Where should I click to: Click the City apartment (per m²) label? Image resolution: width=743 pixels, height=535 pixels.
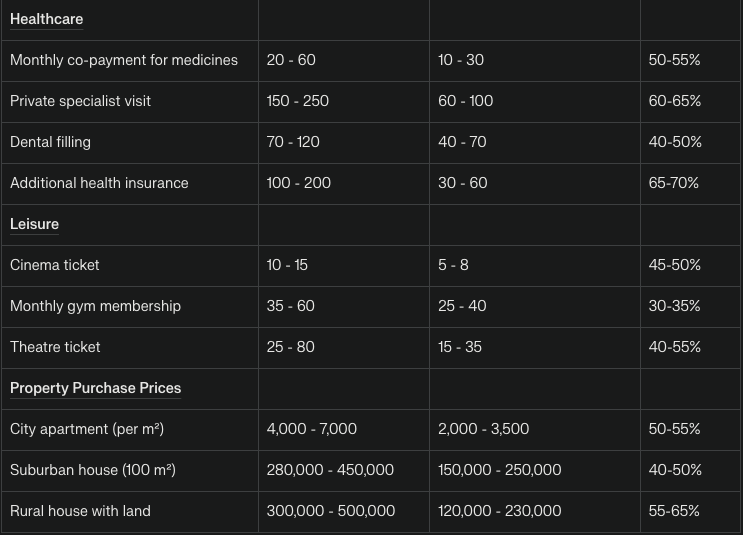[x=87, y=429]
